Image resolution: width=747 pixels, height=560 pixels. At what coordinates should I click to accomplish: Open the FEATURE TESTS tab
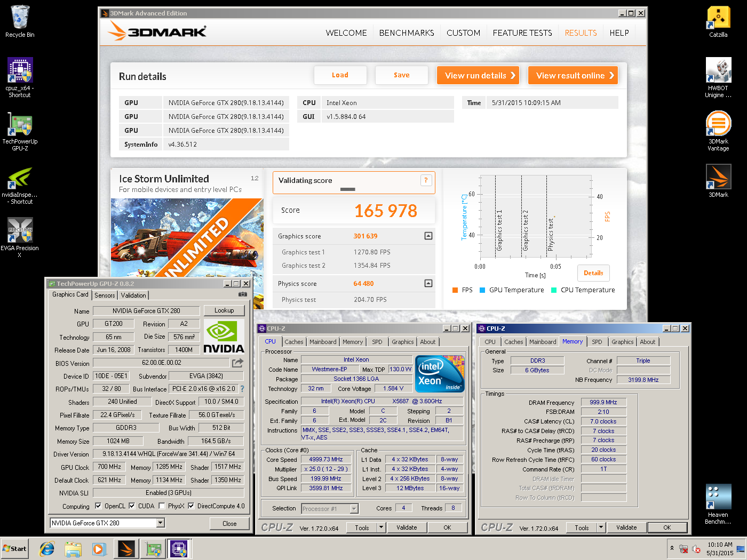(522, 33)
